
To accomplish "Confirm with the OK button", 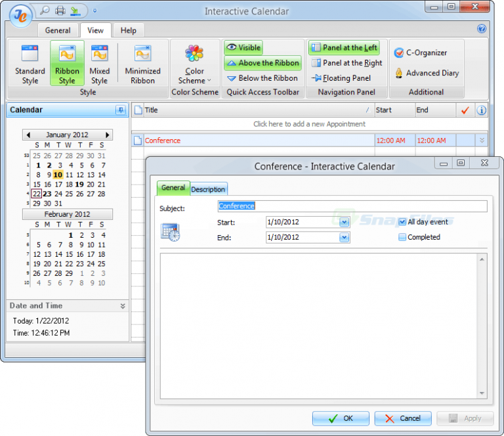I will [x=341, y=418].
